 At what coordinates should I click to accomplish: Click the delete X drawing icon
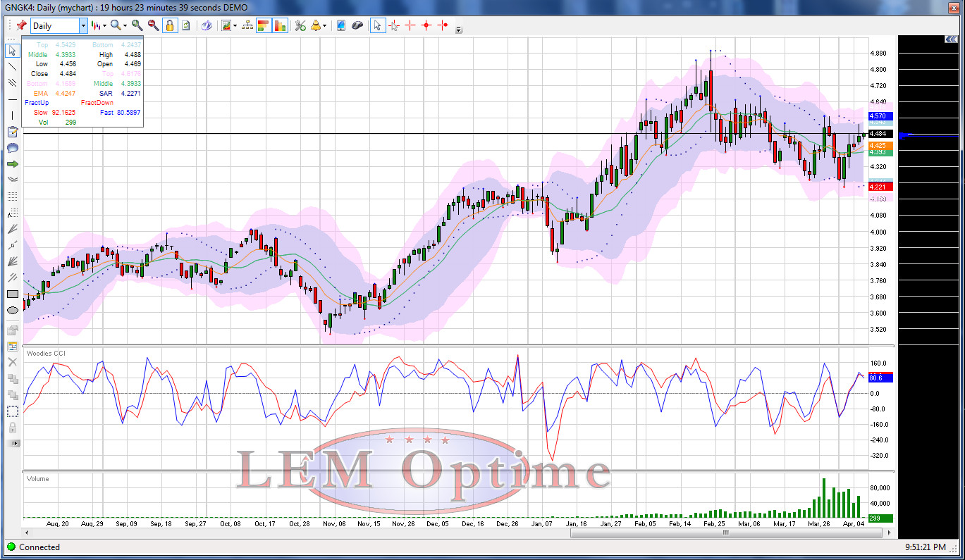[x=12, y=362]
